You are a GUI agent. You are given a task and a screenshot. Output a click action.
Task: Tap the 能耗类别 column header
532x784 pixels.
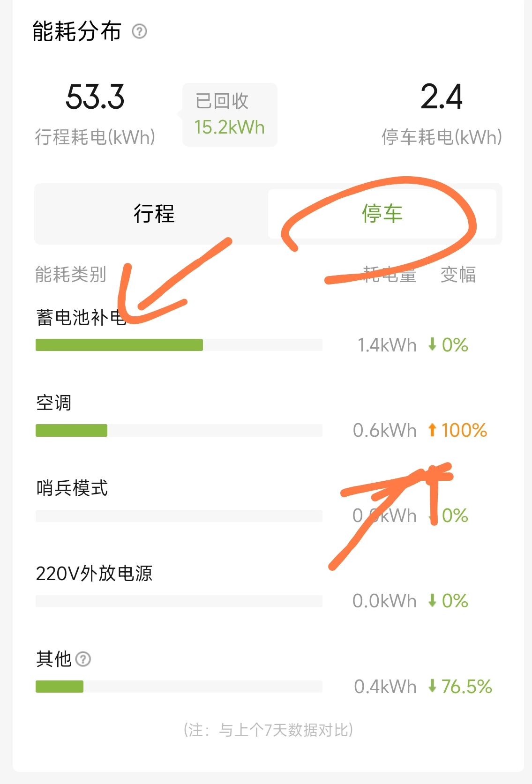click(71, 274)
